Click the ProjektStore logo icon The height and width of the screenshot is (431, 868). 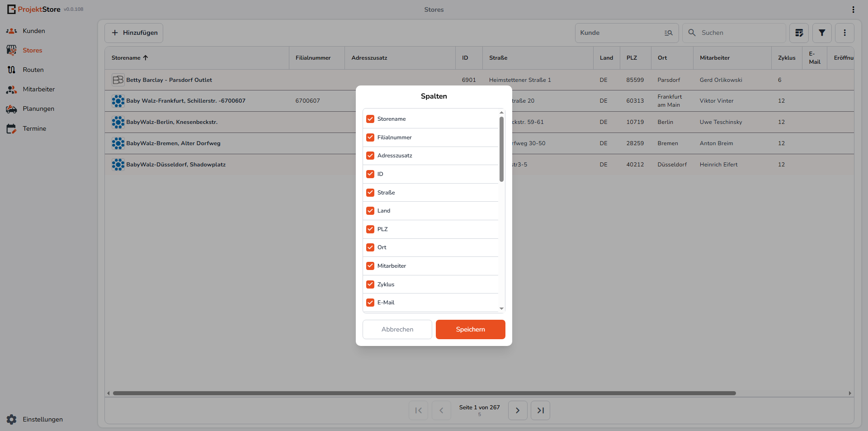pos(11,9)
